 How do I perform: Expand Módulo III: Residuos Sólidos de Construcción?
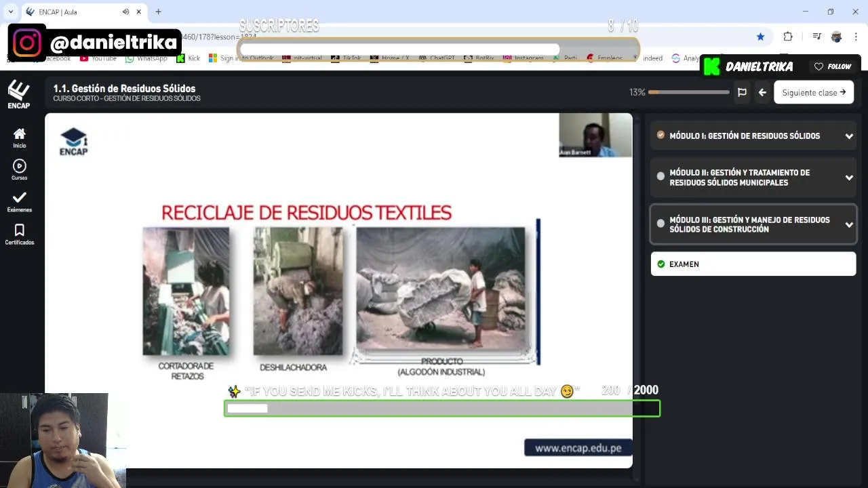[x=753, y=224]
